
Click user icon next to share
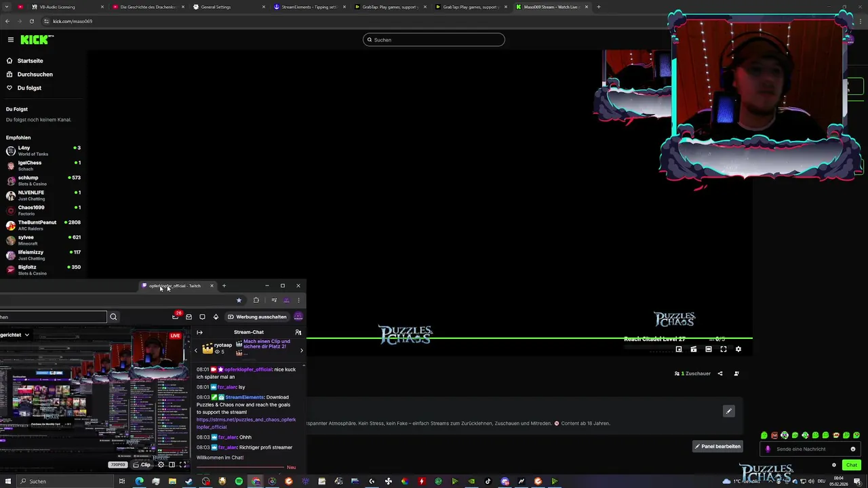[x=736, y=373]
